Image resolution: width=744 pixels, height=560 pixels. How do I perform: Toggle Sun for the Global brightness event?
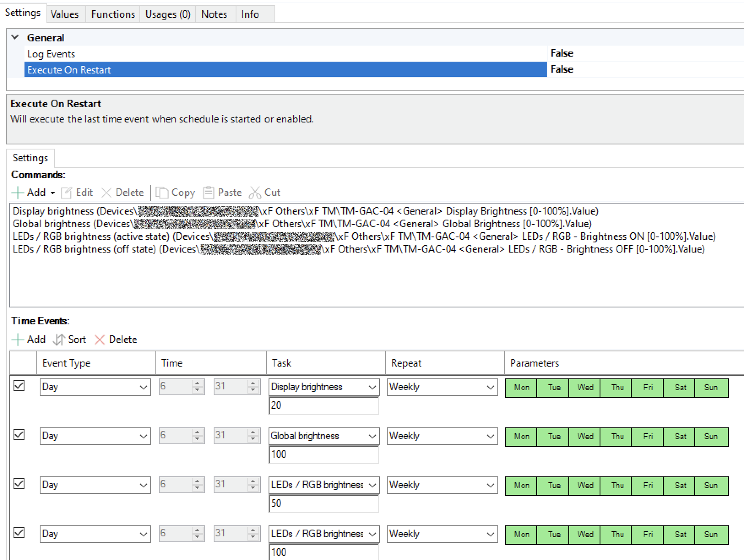711,437
